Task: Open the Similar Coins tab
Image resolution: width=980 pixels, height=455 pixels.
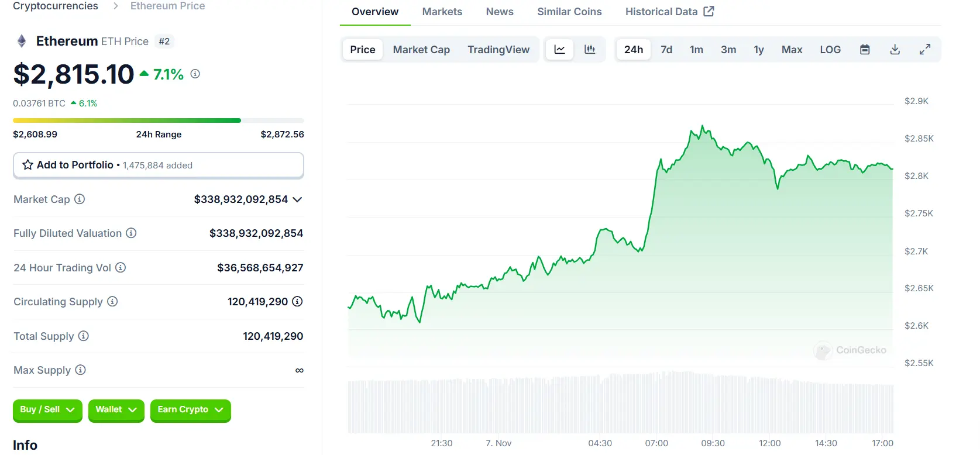Action: click(x=569, y=12)
